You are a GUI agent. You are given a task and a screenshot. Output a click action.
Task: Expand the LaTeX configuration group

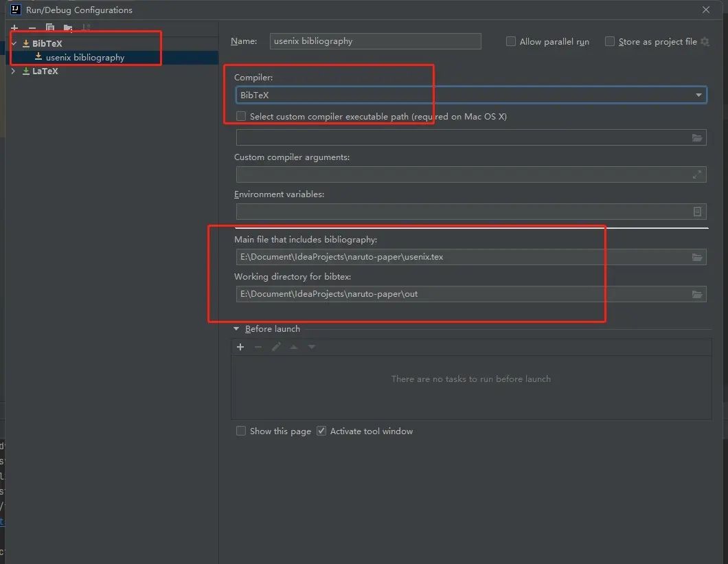point(12,71)
